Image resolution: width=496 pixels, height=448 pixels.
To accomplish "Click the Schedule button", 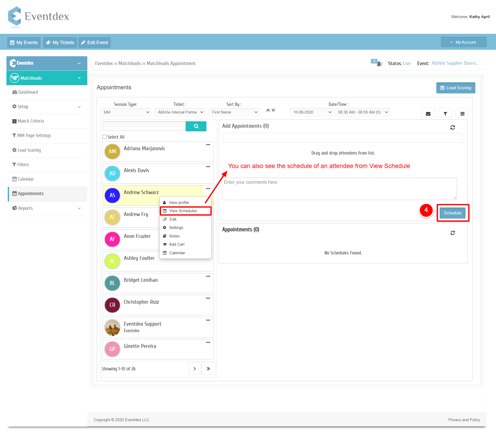I will [x=453, y=213].
